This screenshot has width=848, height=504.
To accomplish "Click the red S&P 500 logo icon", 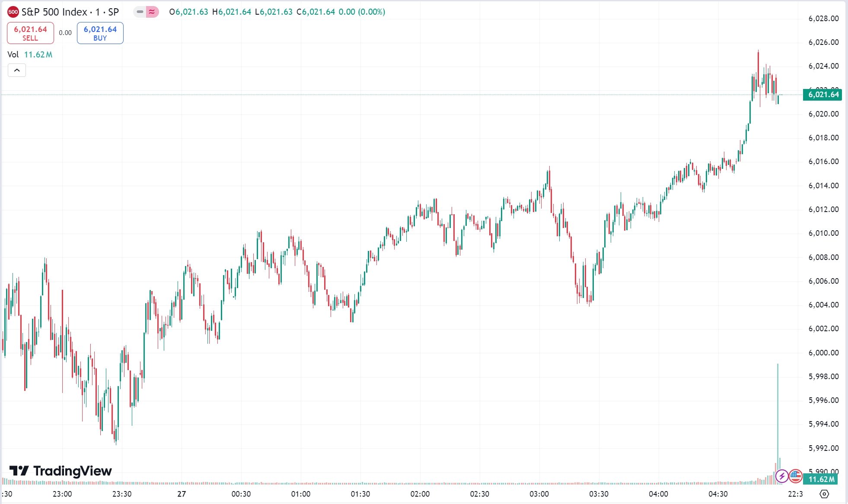I will tap(13, 12).
